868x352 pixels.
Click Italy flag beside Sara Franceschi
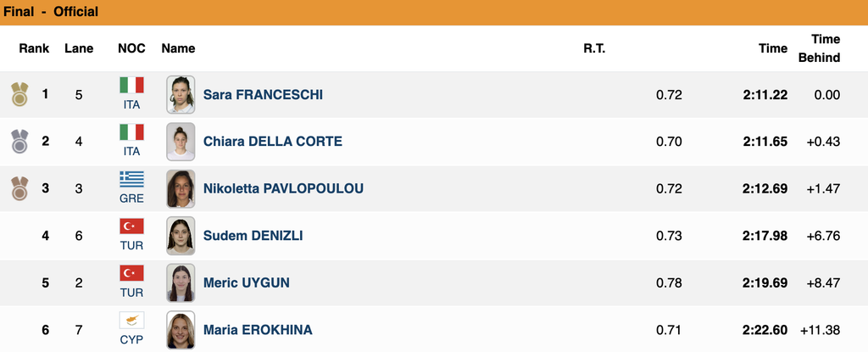(x=131, y=85)
